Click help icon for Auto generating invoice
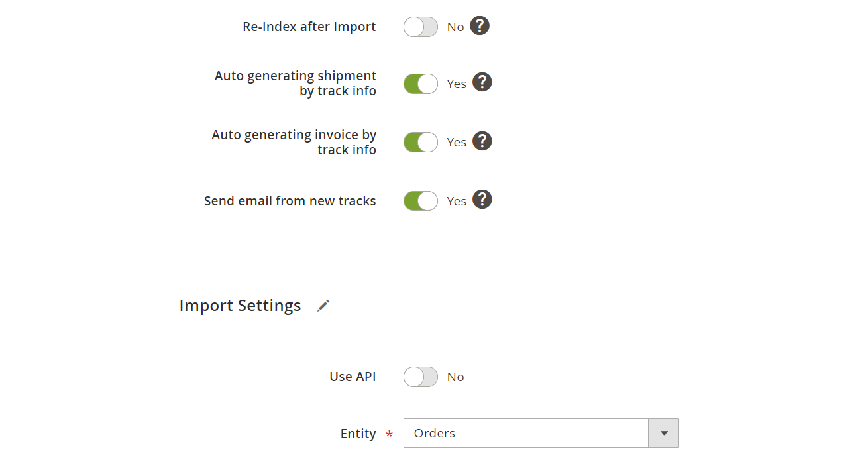 482,141
